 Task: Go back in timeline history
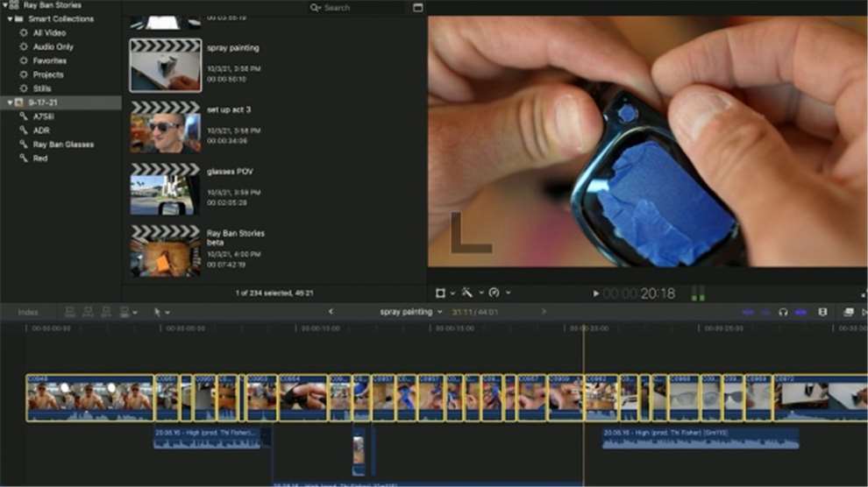click(331, 312)
